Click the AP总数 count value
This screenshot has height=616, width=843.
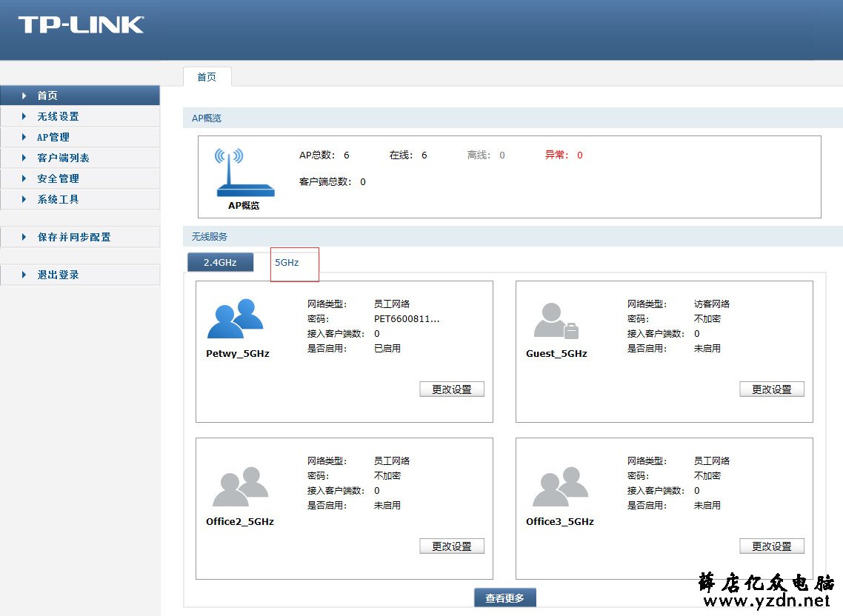click(347, 155)
